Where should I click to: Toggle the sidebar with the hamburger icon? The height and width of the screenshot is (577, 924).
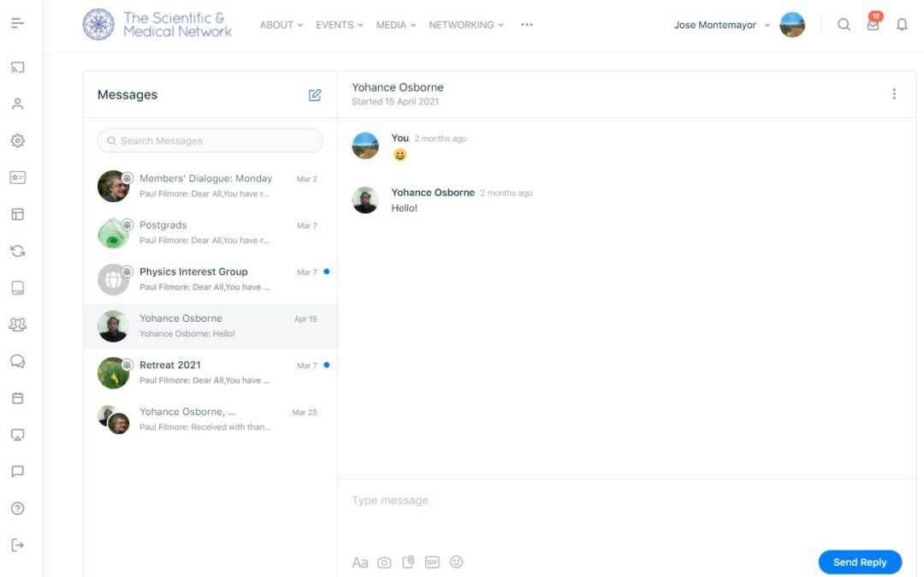pos(17,21)
